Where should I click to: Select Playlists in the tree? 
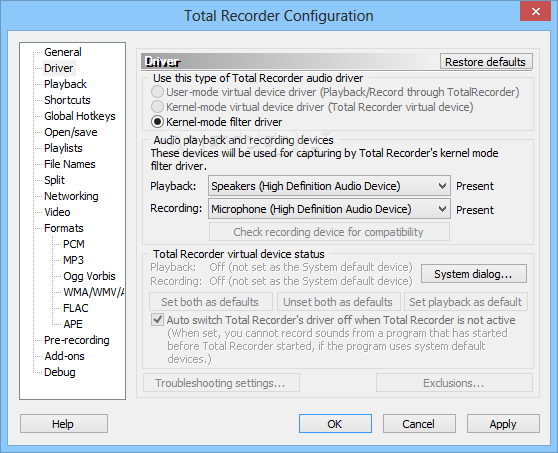tap(63, 148)
